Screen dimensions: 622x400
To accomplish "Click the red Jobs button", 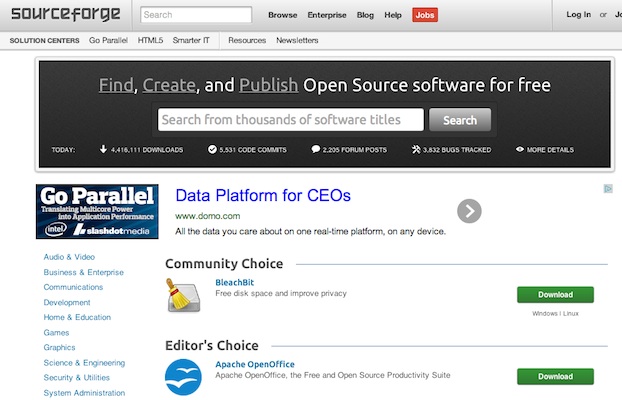I will [425, 15].
